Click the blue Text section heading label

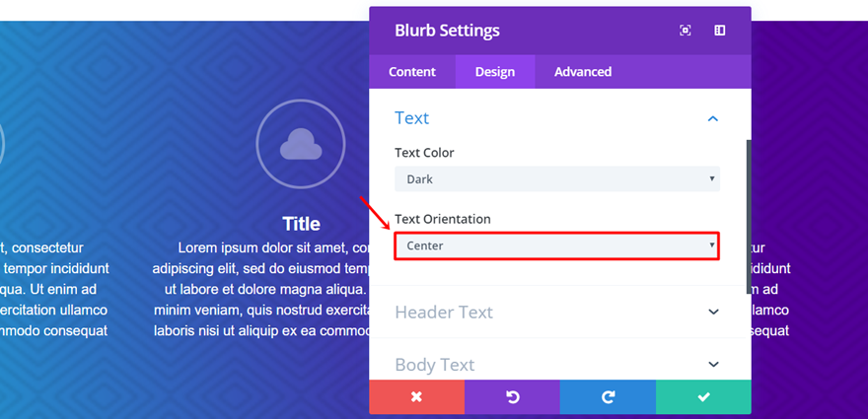tap(411, 118)
